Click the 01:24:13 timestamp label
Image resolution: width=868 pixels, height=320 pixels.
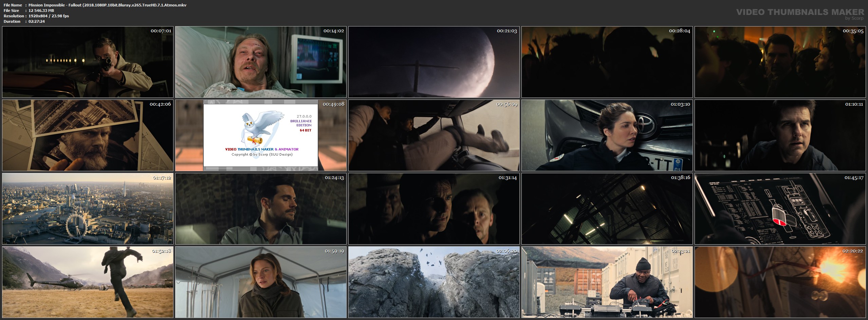[334, 178]
